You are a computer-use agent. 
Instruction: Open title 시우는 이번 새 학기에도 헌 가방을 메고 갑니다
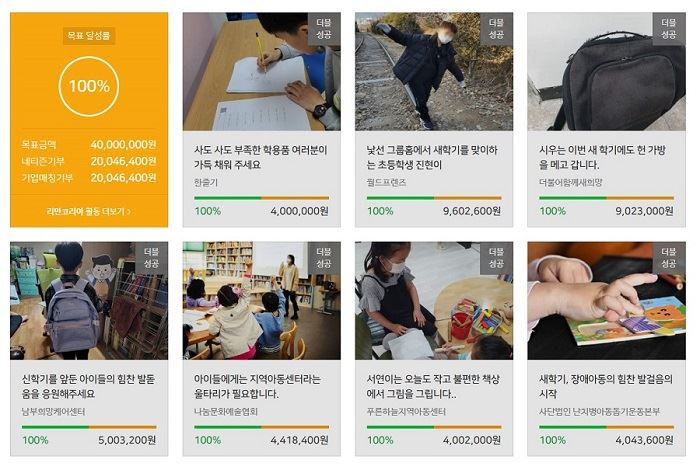point(603,157)
